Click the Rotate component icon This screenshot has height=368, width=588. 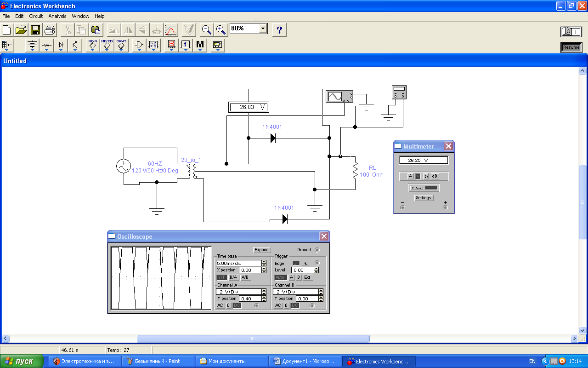[x=113, y=30]
